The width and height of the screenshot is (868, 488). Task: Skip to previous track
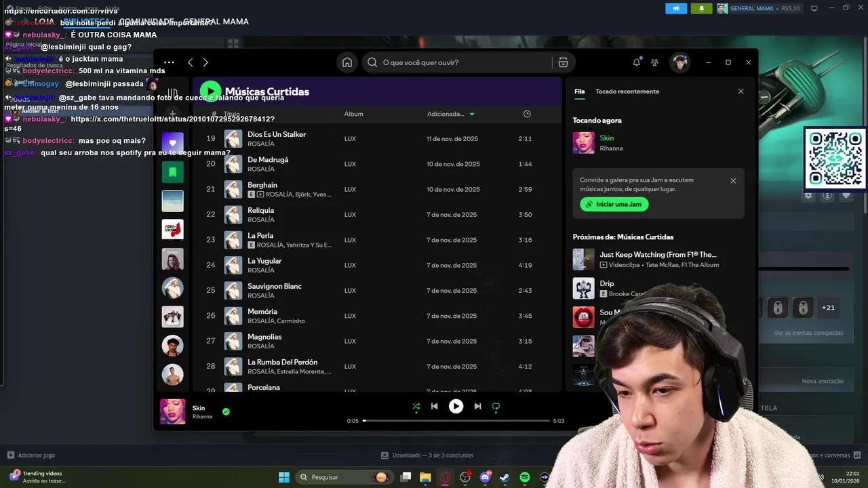pos(434,407)
